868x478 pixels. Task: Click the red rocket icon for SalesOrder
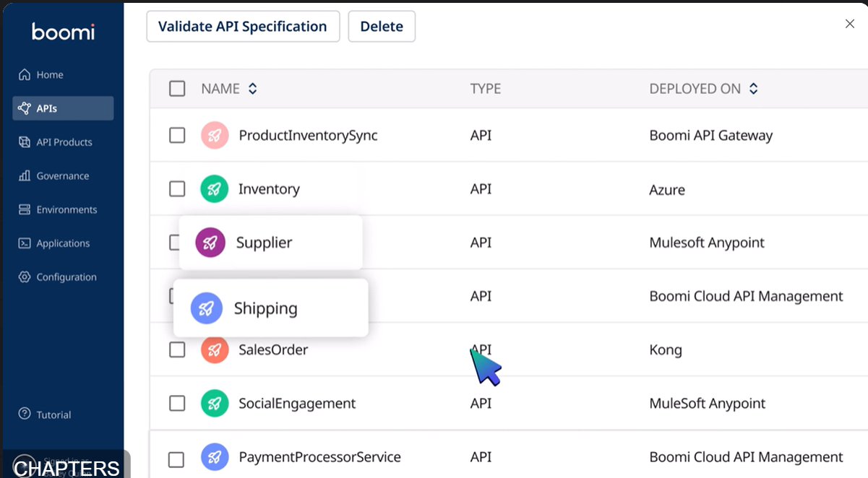[215, 350]
